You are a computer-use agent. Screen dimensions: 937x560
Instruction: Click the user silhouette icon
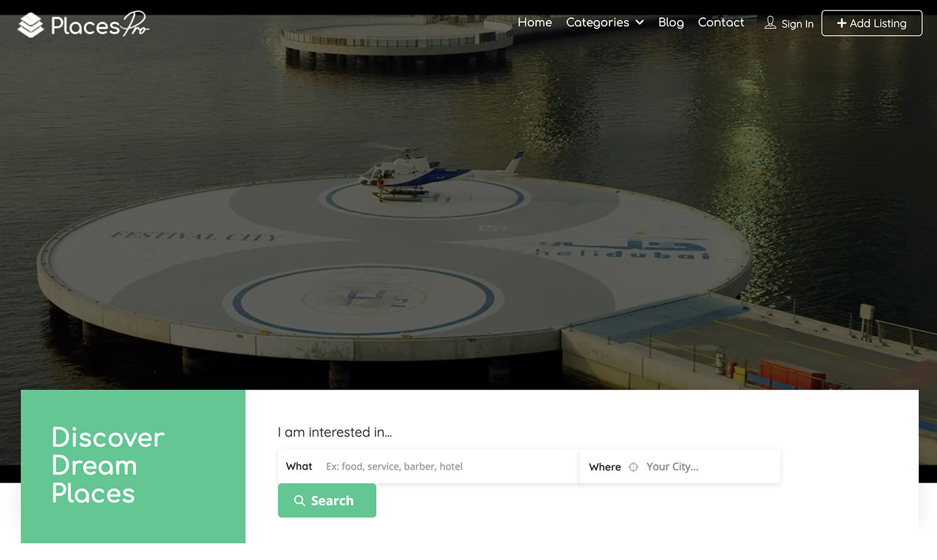click(x=770, y=23)
